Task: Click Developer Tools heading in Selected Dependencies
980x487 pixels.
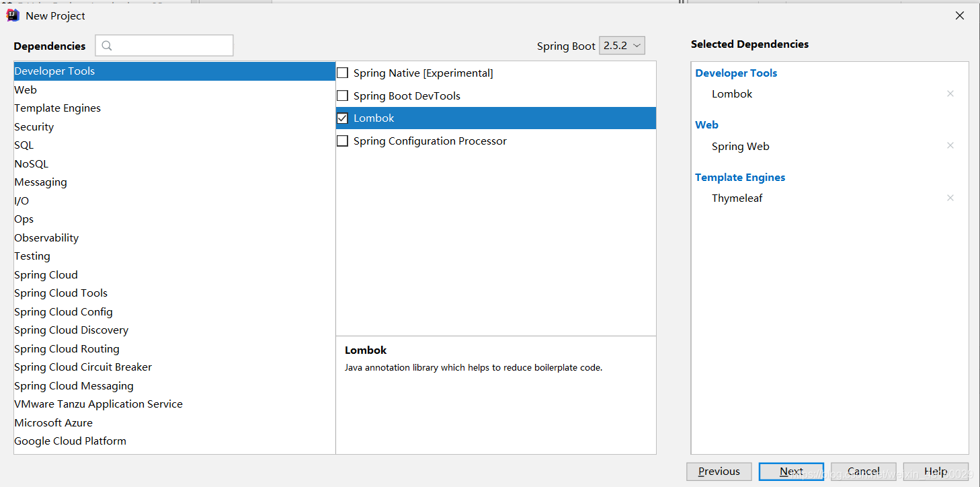Action: [x=736, y=73]
